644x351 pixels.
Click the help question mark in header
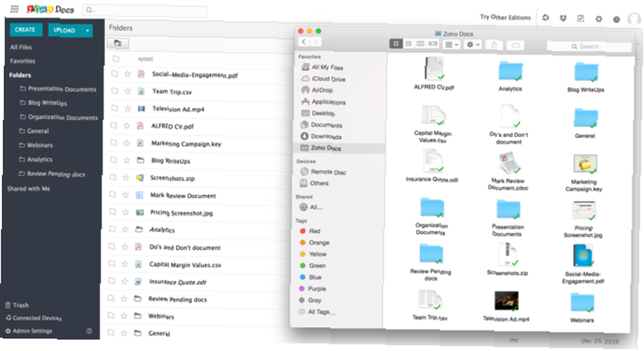pos(616,19)
